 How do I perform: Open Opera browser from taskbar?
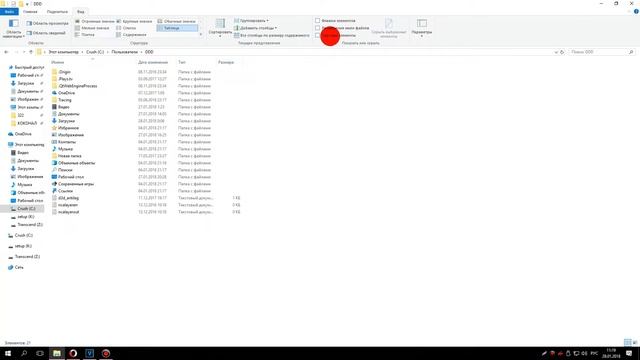[73, 353]
